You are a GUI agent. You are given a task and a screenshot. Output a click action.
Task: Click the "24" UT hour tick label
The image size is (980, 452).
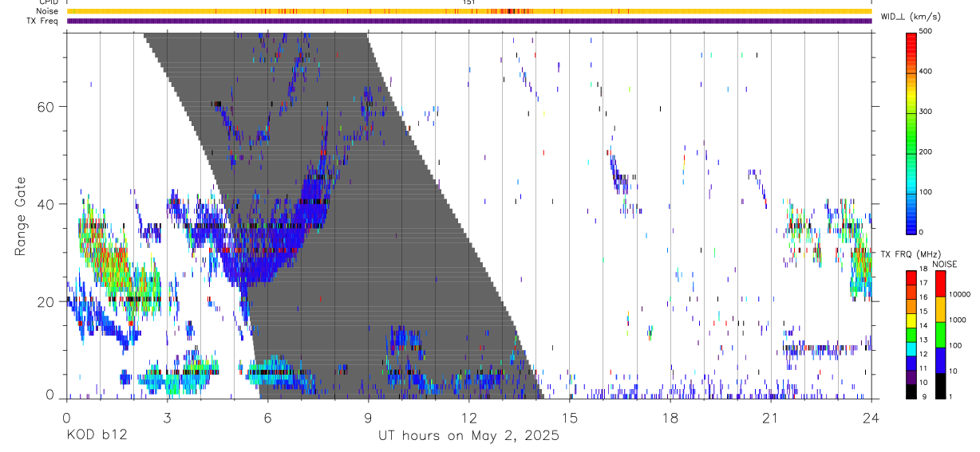click(x=871, y=417)
